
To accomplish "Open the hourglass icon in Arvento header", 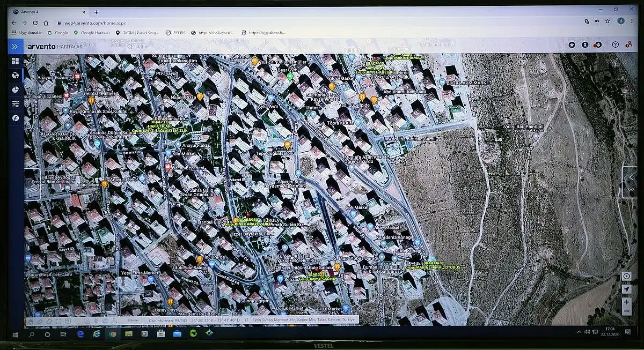I will 585,45.
